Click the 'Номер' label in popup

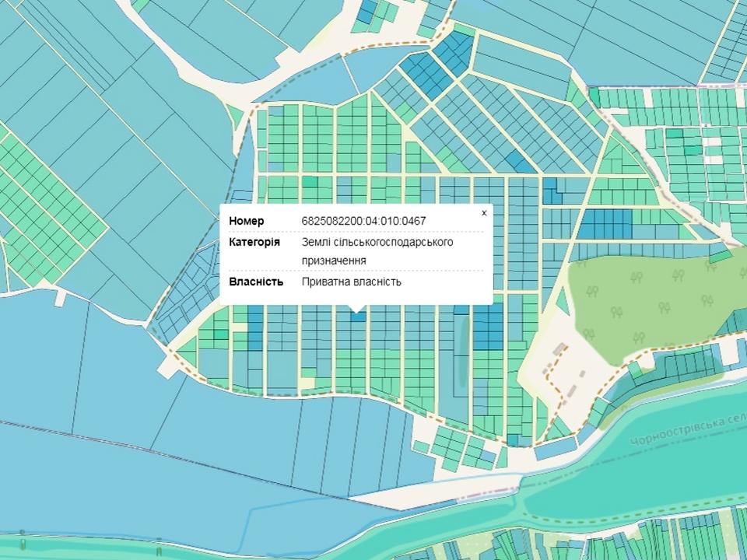(247, 221)
